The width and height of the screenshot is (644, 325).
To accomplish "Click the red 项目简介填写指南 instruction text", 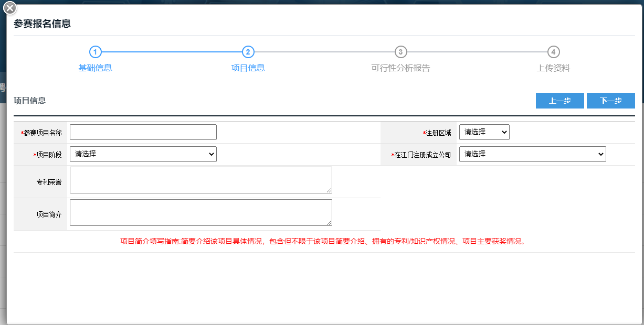I will pos(323,242).
